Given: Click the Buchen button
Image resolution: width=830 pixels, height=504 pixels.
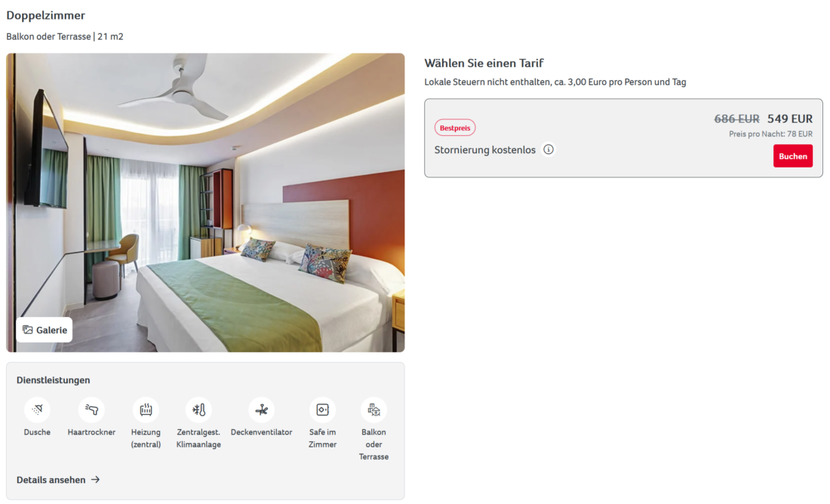Looking at the screenshot, I should 792,156.
